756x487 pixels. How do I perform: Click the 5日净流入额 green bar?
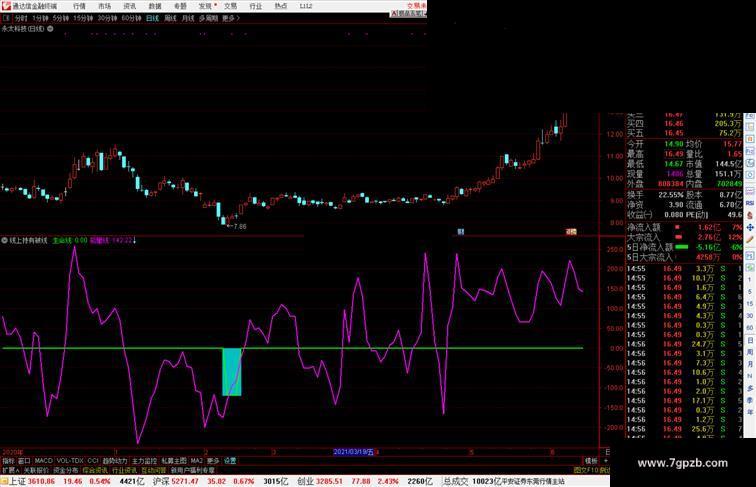(x=682, y=247)
